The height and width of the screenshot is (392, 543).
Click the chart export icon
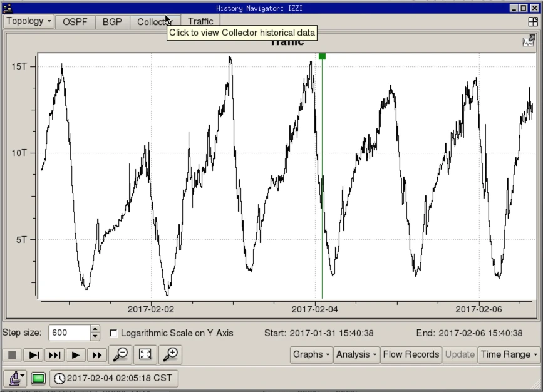529,41
